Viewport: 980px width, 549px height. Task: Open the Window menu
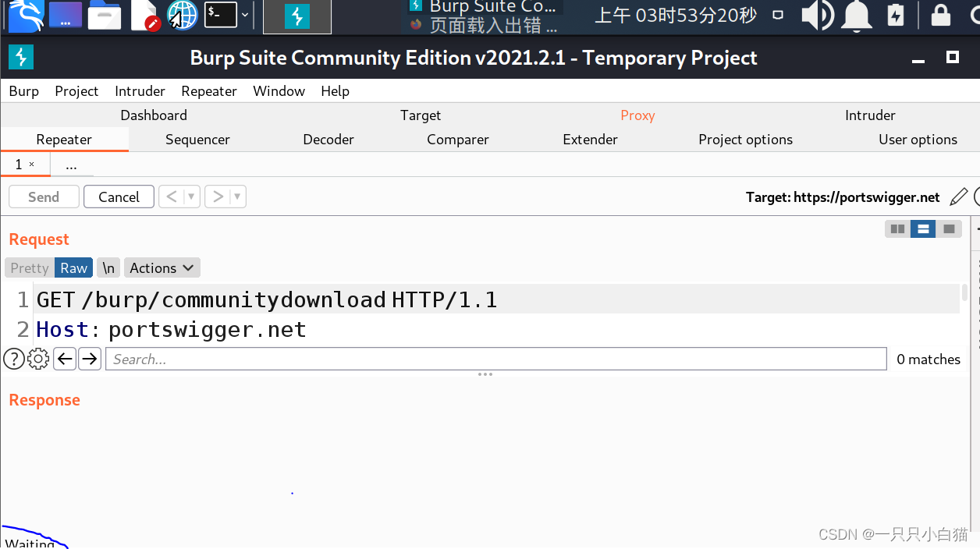tap(279, 91)
